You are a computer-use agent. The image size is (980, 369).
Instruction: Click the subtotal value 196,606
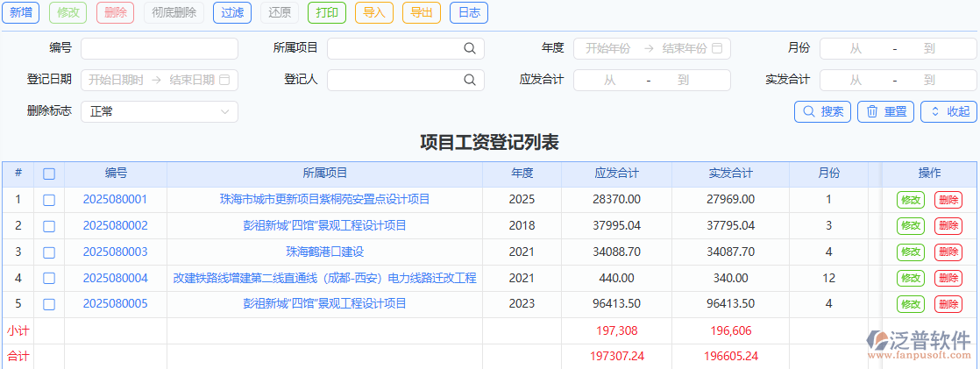click(731, 330)
